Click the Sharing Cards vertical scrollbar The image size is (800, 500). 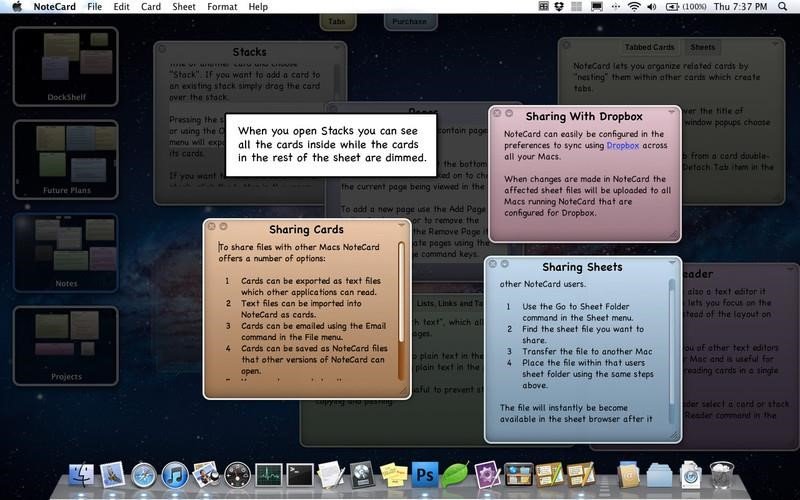click(402, 311)
